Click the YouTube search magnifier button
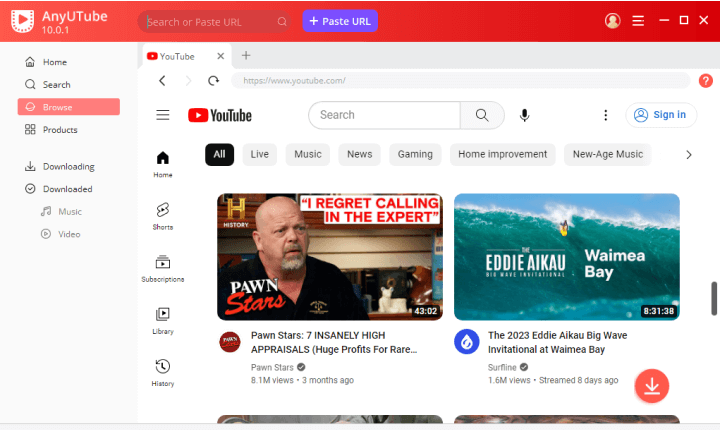 (x=482, y=115)
